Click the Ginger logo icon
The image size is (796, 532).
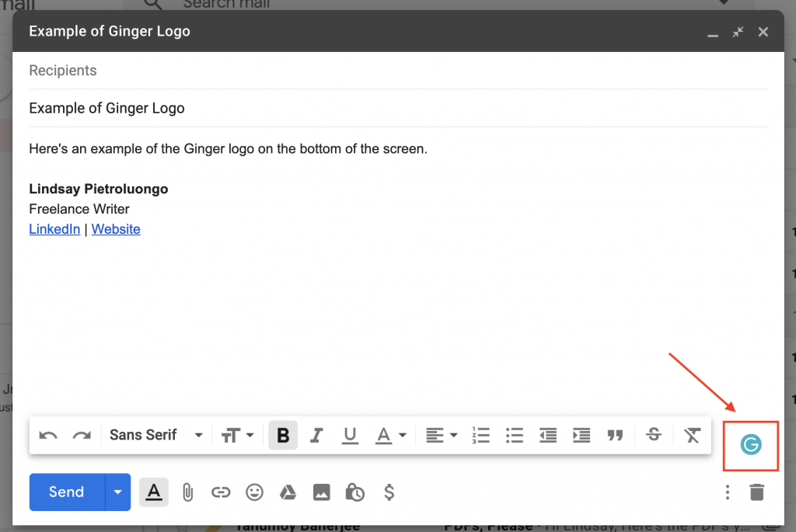pos(751,445)
